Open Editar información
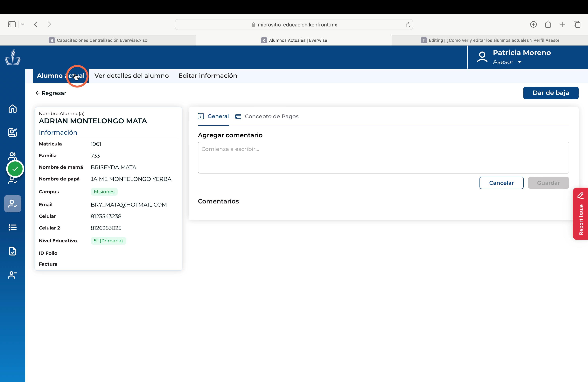588x382 pixels. [208, 76]
